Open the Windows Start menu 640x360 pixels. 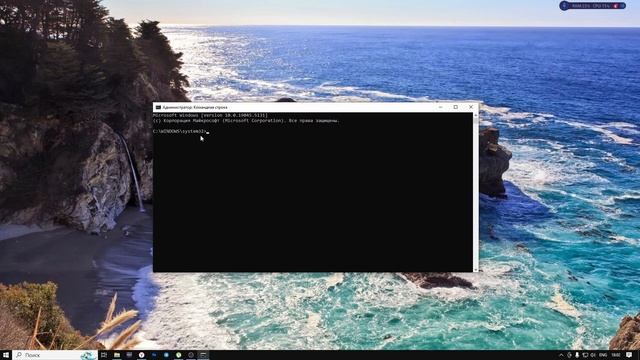click(6, 355)
